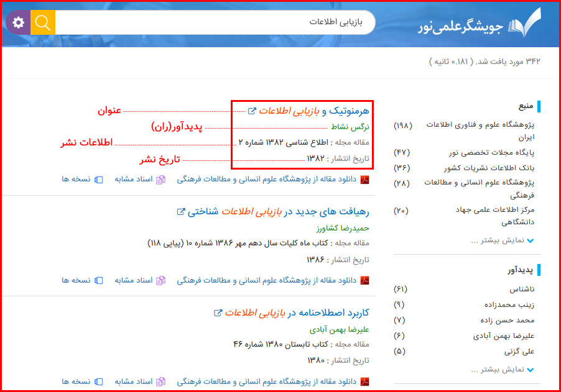
Task: Click PDF download icon under first result
Action: (366, 180)
